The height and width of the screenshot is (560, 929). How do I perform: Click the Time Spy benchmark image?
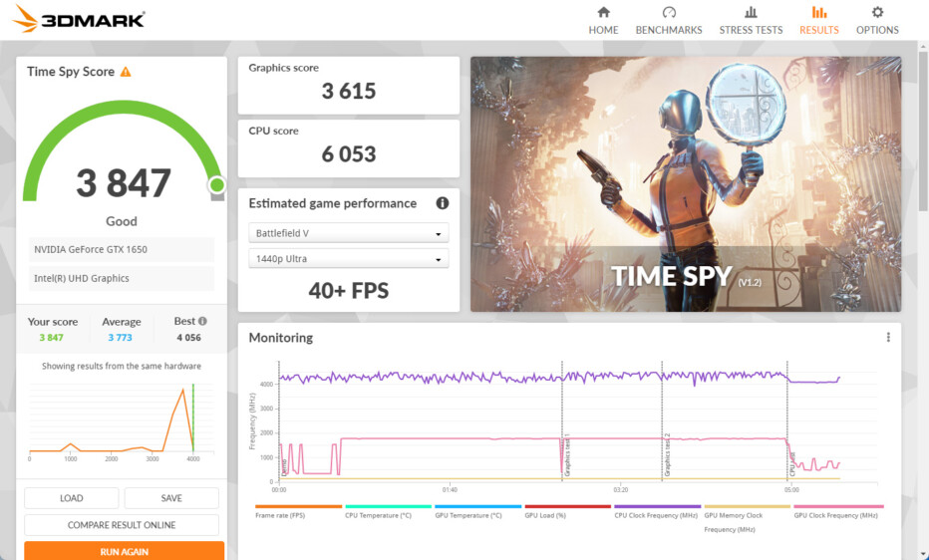[x=686, y=184]
